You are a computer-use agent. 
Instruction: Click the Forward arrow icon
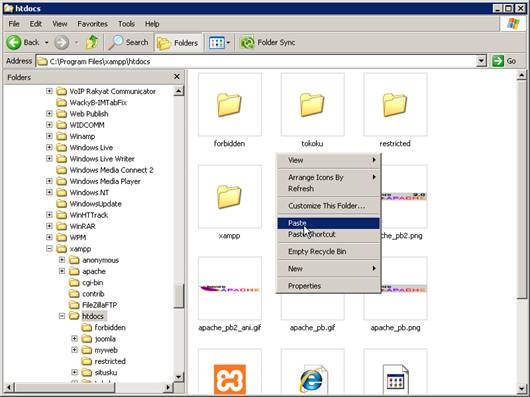[x=61, y=43]
